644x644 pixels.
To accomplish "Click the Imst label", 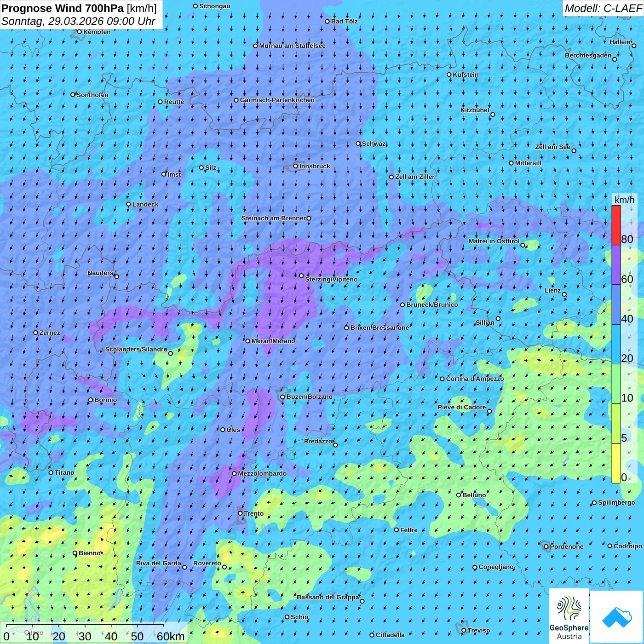I will 174,174.
